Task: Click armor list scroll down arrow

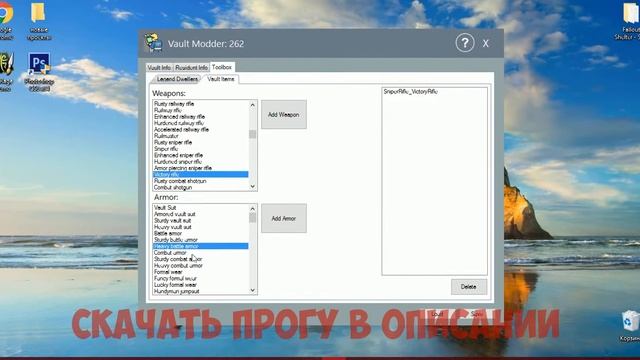Action: (252, 290)
